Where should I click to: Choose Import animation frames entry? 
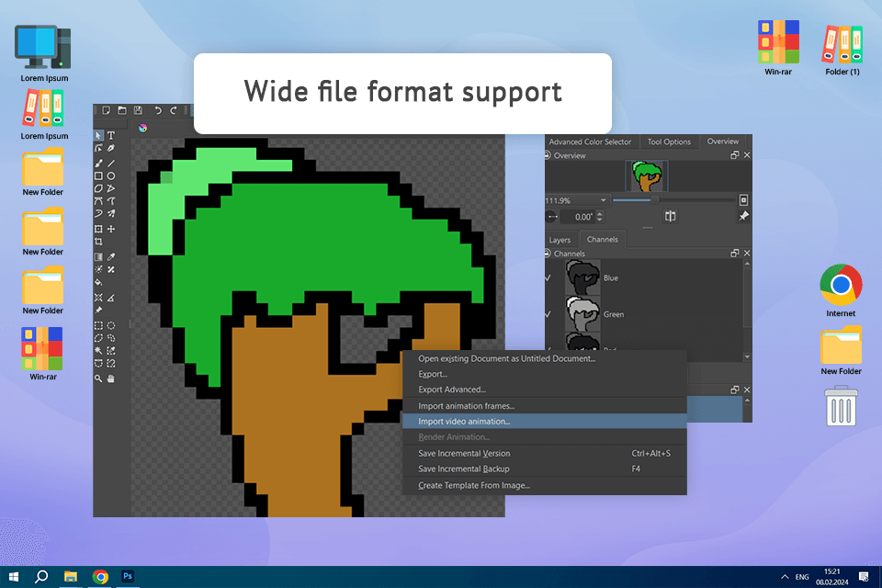tap(545, 406)
